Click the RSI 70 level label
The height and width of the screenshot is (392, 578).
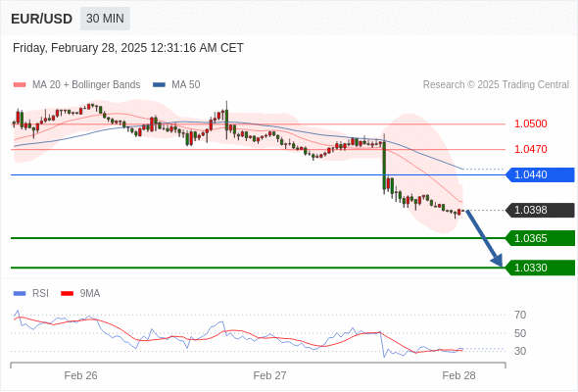click(520, 315)
